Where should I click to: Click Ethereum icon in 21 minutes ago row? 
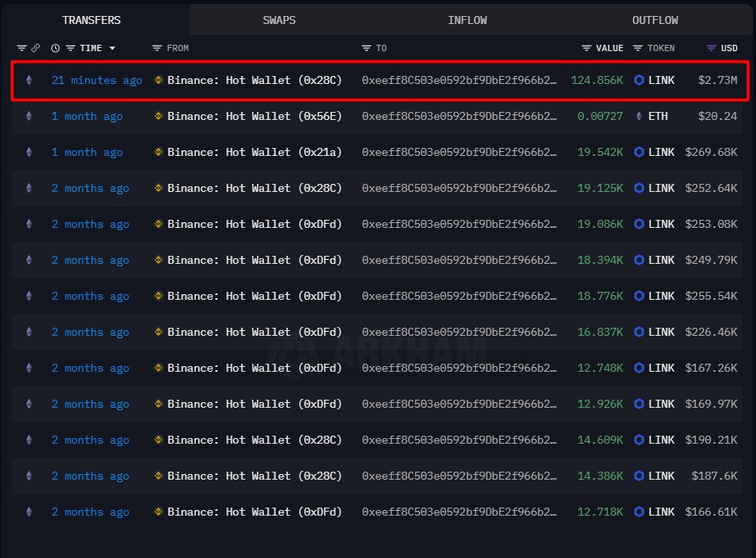29,80
